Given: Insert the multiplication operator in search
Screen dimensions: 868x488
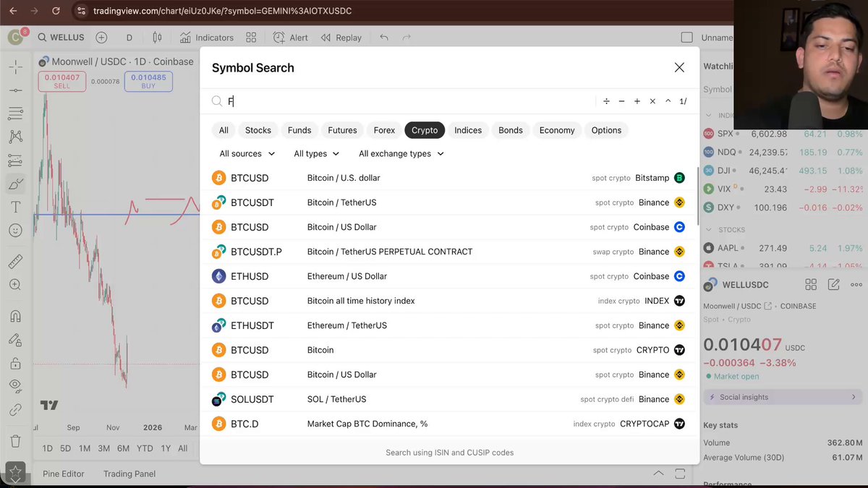Looking at the screenshot, I should click(652, 101).
